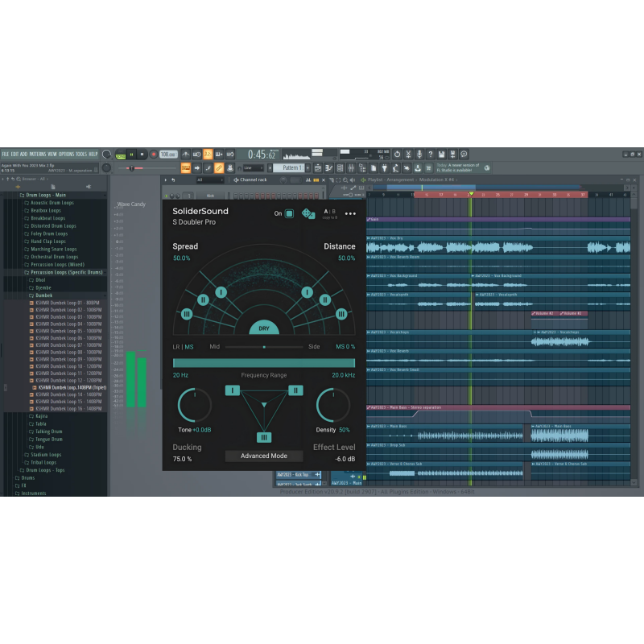Click the shopping cart icon

(429, 168)
